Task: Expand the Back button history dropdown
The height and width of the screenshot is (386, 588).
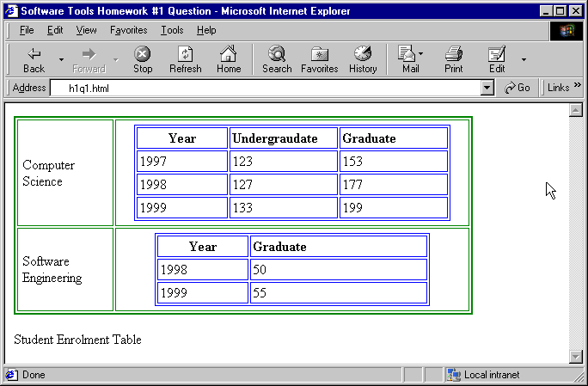Action: [61, 59]
